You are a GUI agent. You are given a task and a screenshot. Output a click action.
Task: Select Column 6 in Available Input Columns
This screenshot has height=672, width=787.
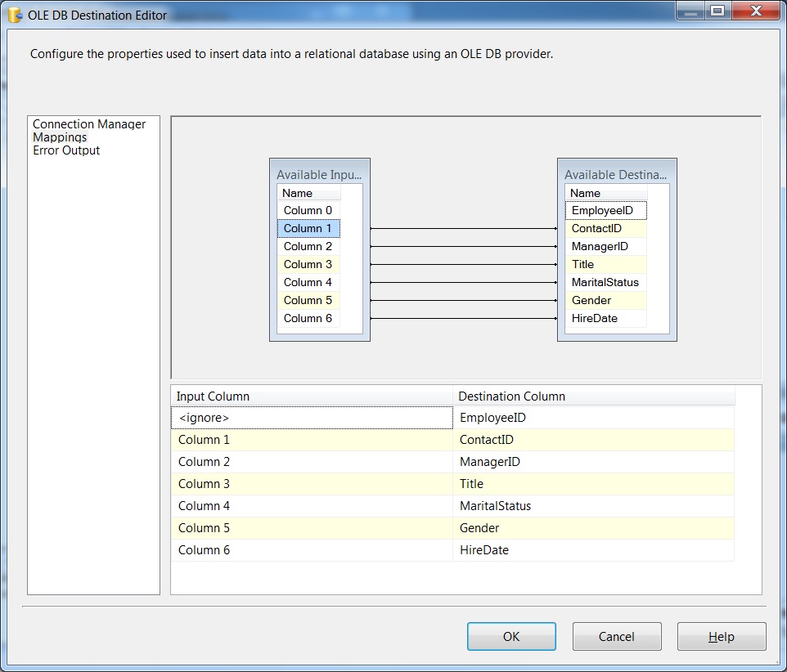click(308, 318)
